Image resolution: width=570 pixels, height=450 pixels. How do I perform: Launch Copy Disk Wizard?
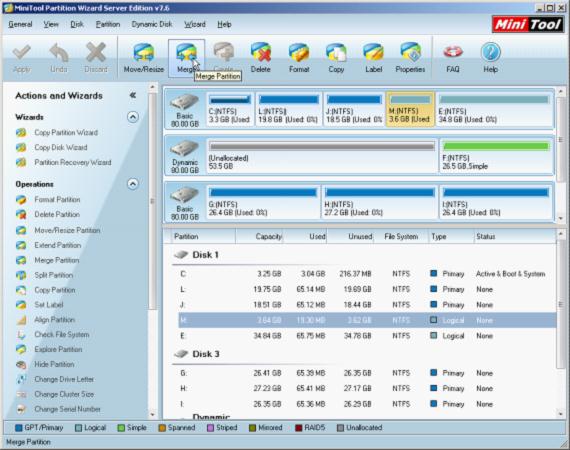[61, 148]
